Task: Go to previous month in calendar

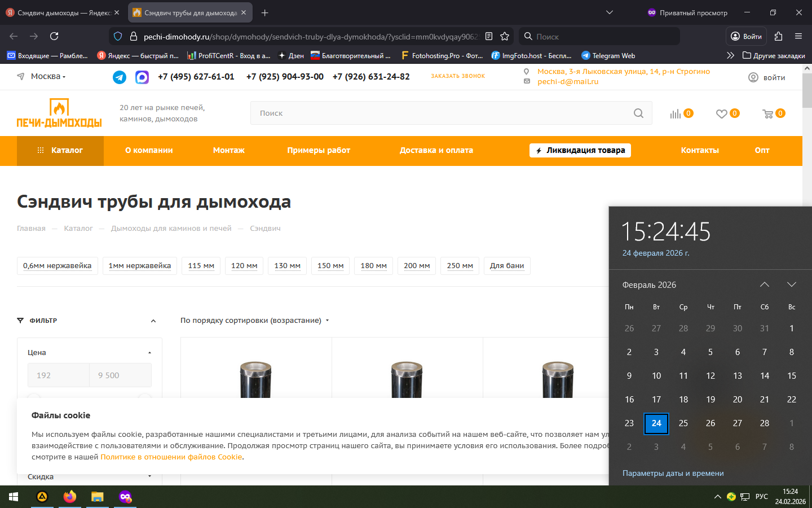Action: coord(764,284)
